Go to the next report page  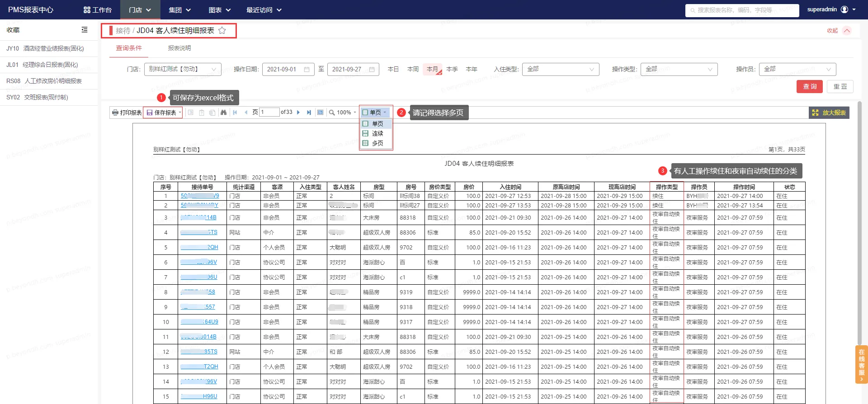click(298, 113)
